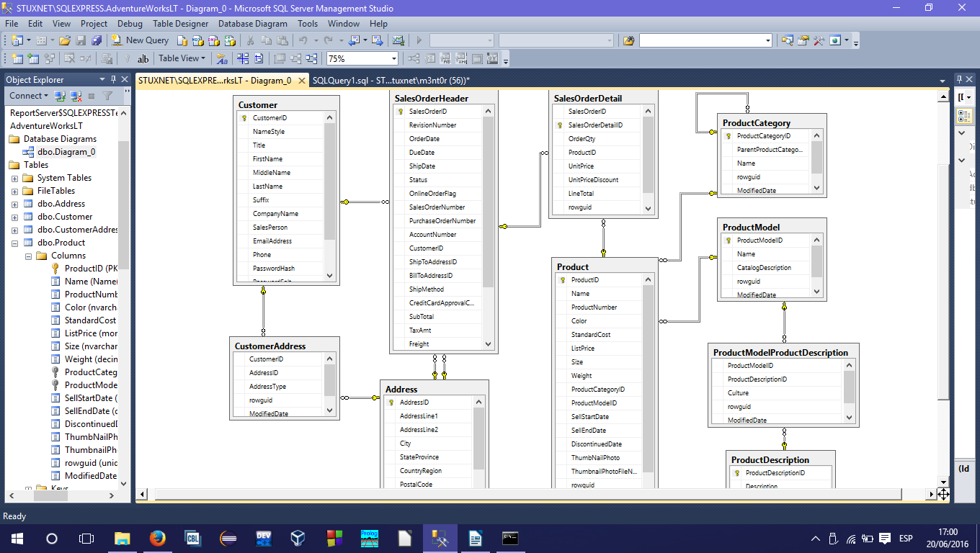Click the Relationships icon in diagram toolbar
Image resolution: width=980 pixels, height=553 pixels.
[414, 58]
